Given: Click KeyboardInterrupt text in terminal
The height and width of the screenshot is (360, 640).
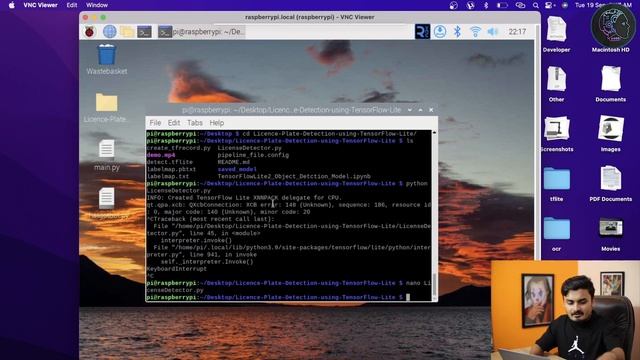Looking at the screenshot, I should (176, 269).
